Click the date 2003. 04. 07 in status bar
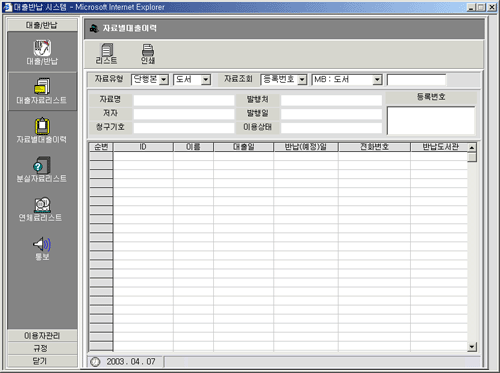This screenshot has height=373, width=500. tap(131, 362)
